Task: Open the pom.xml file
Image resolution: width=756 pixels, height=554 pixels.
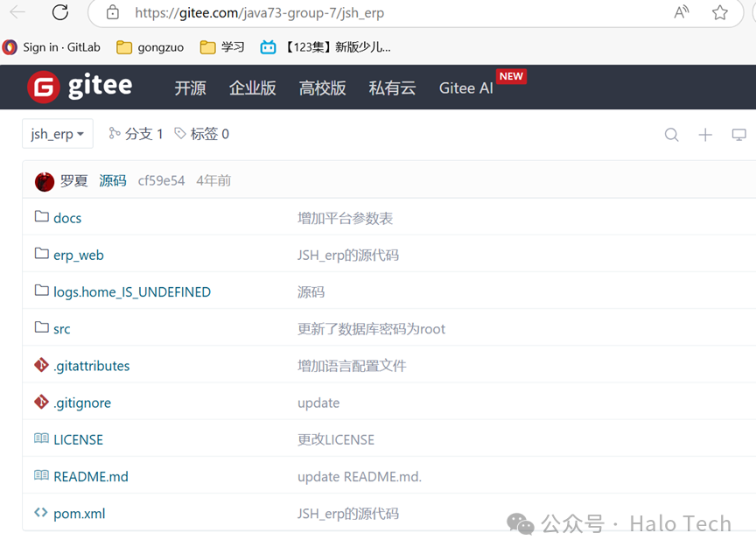Action: coord(79,514)
